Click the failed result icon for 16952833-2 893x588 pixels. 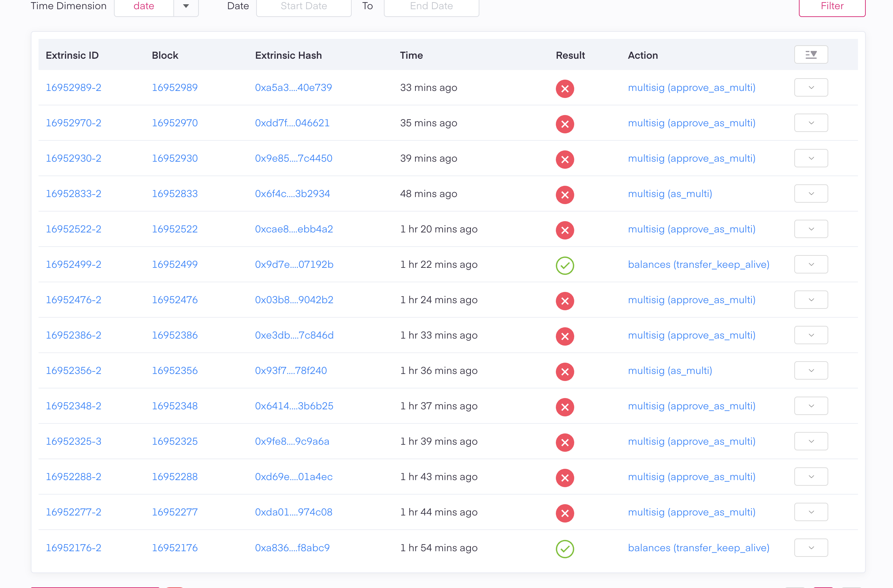point(565,195)
